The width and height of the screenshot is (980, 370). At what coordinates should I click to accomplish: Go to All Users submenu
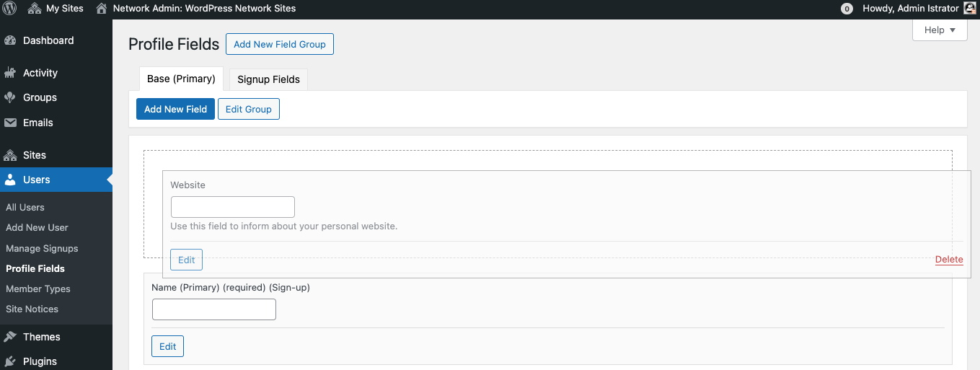point(25,207)
